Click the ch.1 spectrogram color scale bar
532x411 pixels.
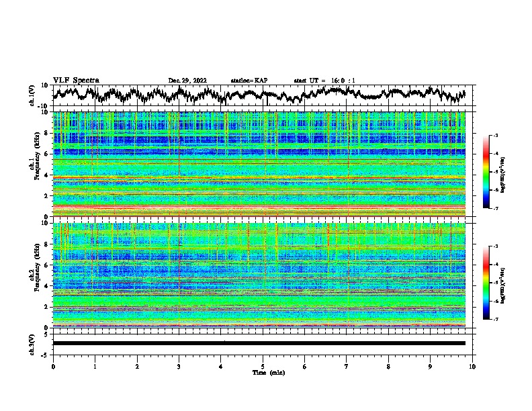[x=486, y=172]
